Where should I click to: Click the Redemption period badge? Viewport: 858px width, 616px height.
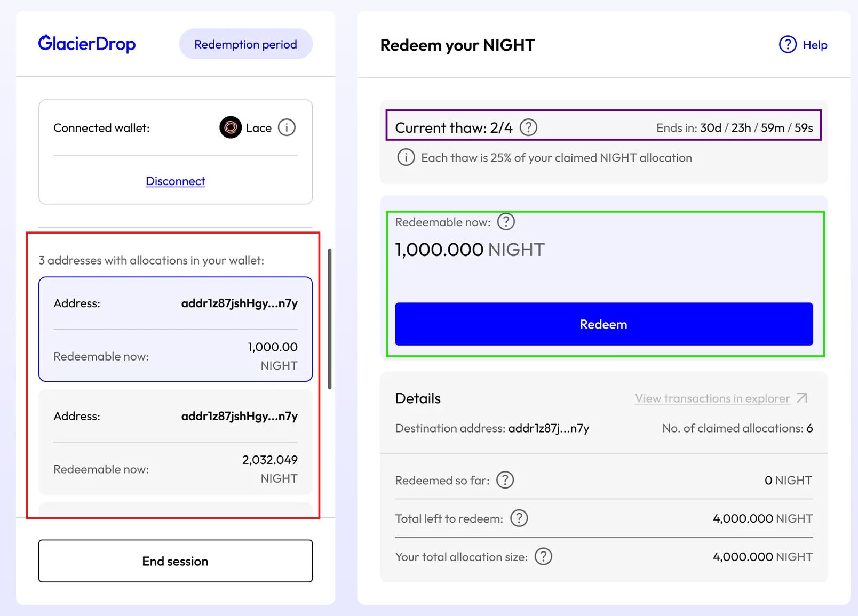pos(245,44)
